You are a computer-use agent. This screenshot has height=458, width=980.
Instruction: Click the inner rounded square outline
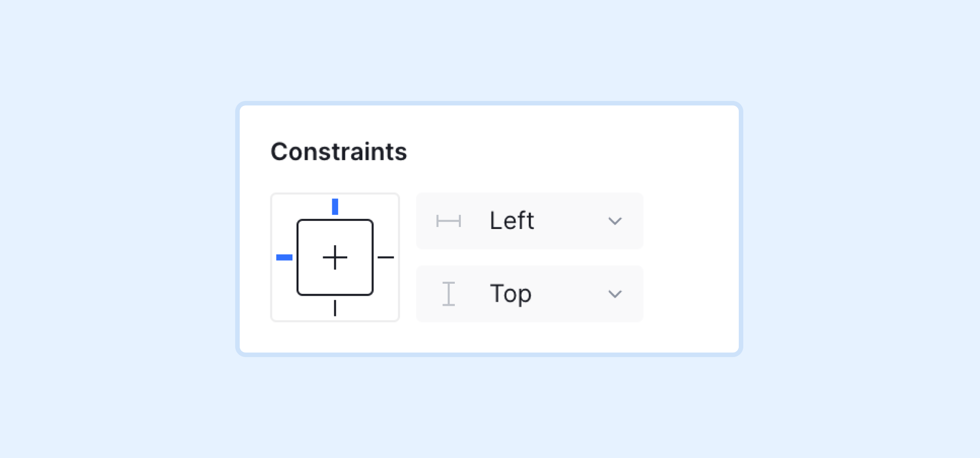(335, 258)
